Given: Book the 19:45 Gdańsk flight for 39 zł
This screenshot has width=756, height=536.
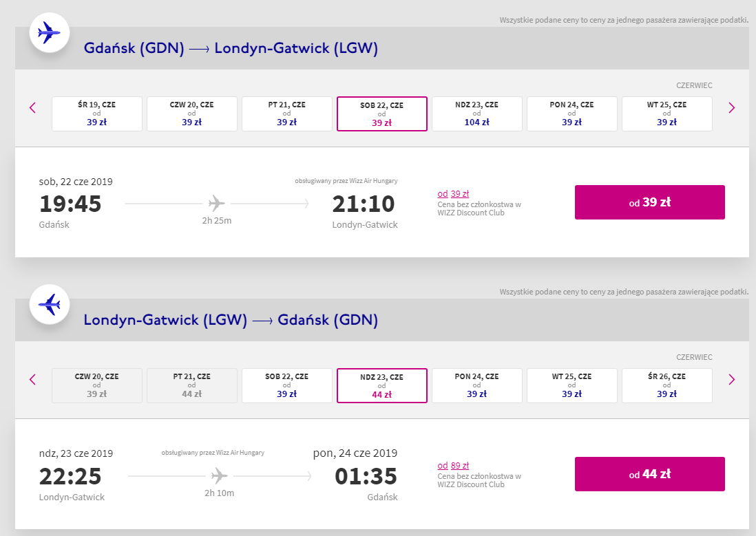Looking at the screenshot, I should pos(649,202).
